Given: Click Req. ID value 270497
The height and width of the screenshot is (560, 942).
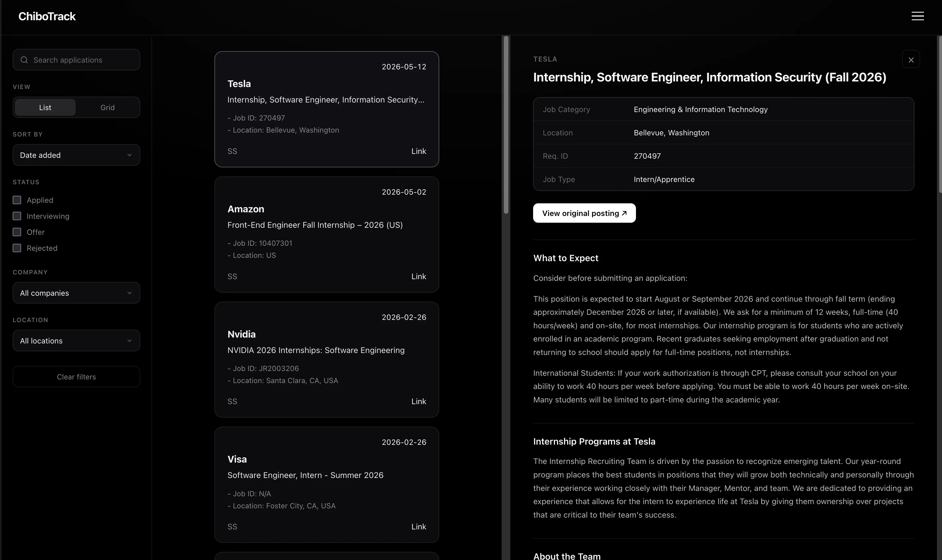Looking at the screenshot, I should (x=647, y=156).
